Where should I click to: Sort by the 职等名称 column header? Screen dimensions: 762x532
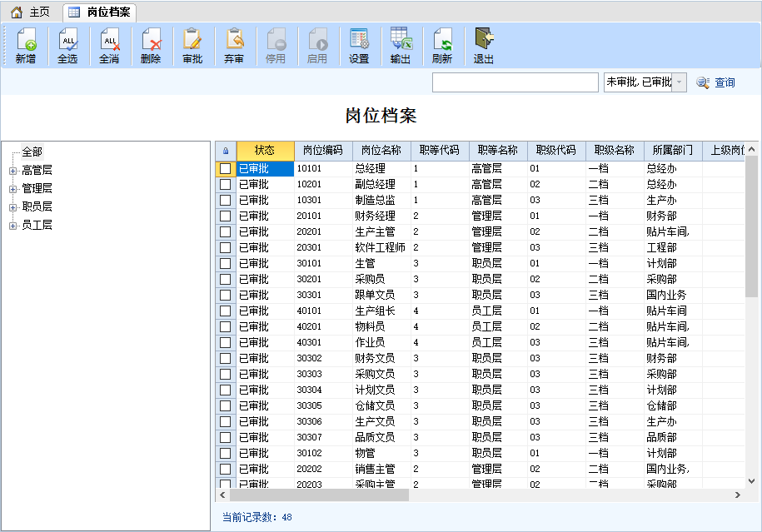coord(498,151)
